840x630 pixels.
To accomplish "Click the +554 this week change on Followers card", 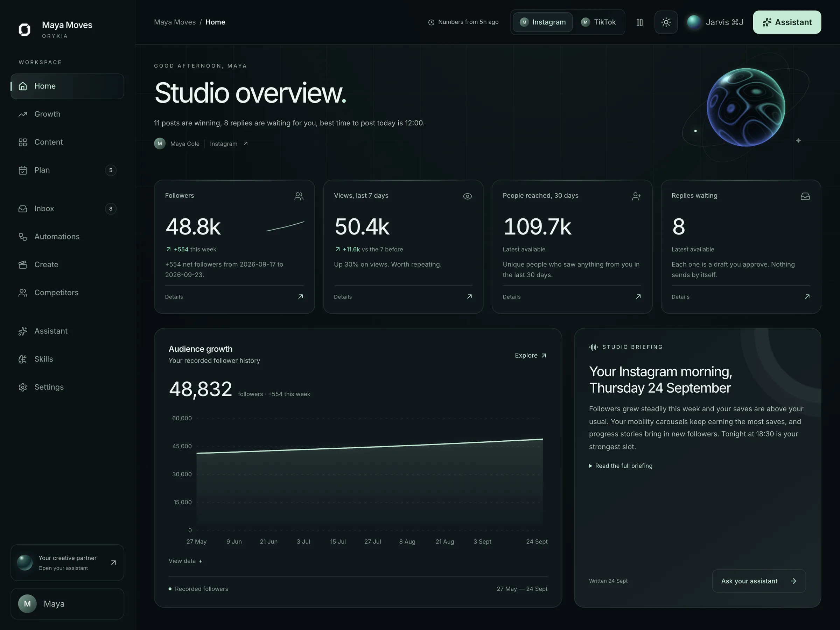I will tap(191, 250).
